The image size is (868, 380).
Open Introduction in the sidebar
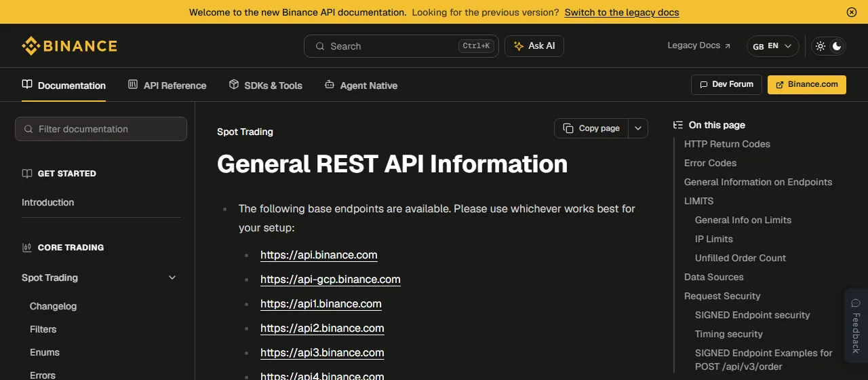(47, 202)
